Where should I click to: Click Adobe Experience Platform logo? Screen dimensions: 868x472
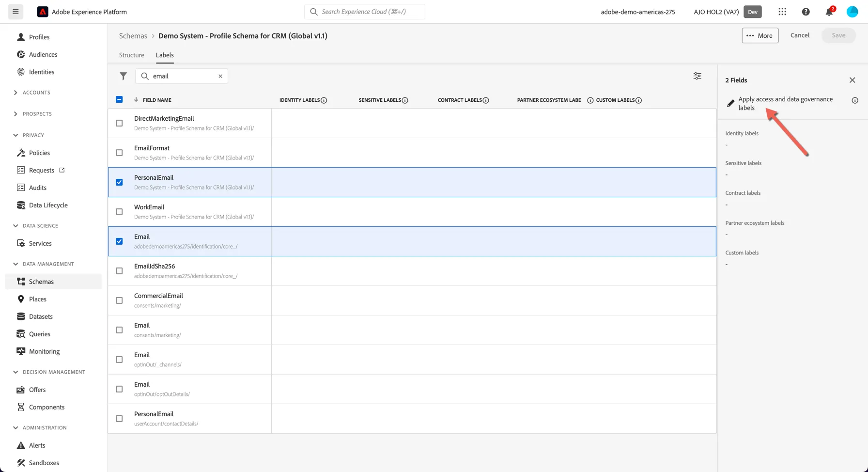click(43, 12)
